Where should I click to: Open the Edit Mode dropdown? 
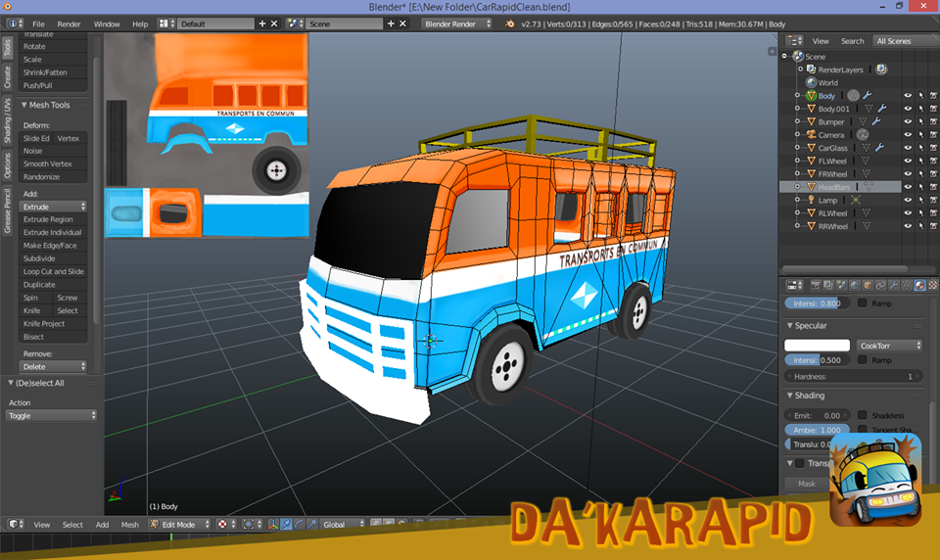pos(180,524)
